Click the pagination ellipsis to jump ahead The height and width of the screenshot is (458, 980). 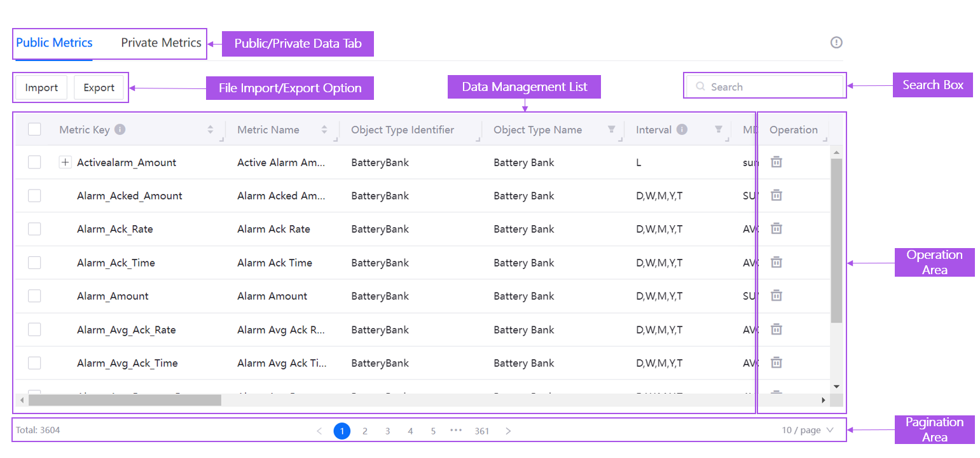pyautogui.click(x=456, y=431)
